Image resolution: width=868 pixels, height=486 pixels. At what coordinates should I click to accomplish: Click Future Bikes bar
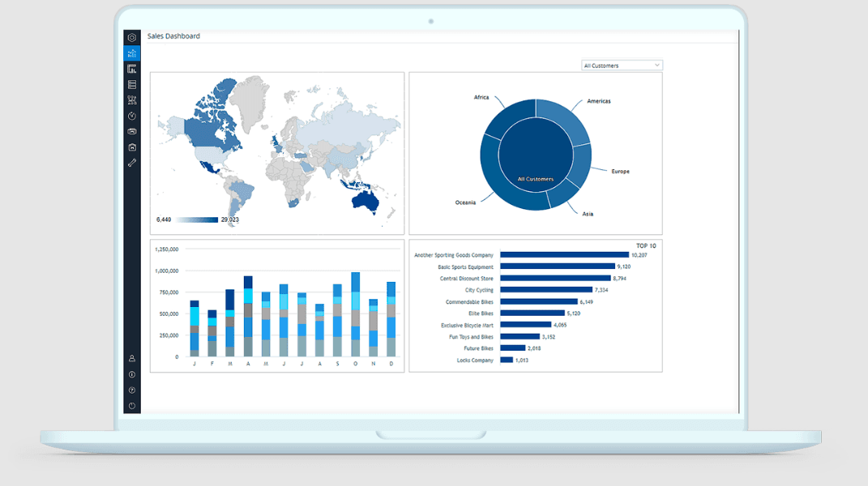click(512, 348)
